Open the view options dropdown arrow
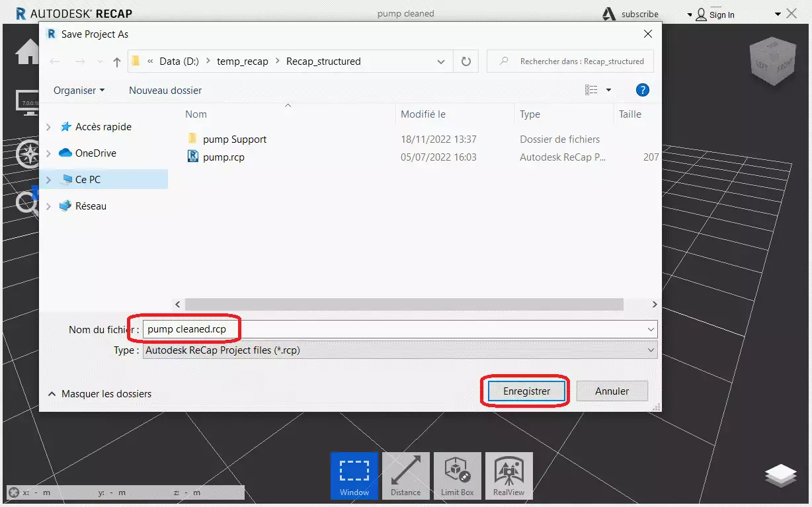The image size is (812, 507). (x=608, y=90)
